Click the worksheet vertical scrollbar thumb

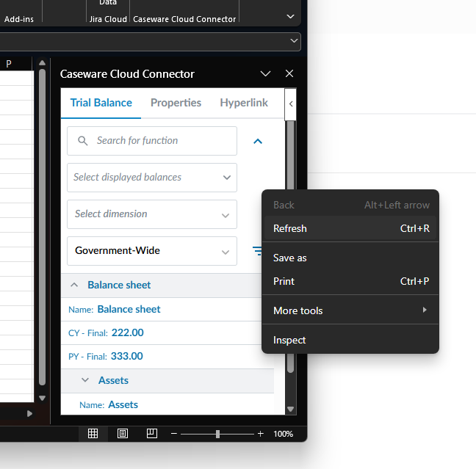(x=42, y=228)
